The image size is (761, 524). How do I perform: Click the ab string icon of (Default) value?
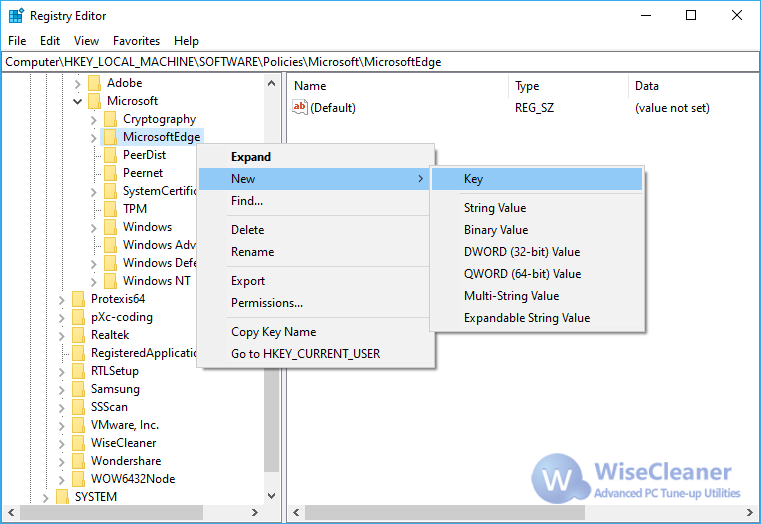(x=300, y=107)
